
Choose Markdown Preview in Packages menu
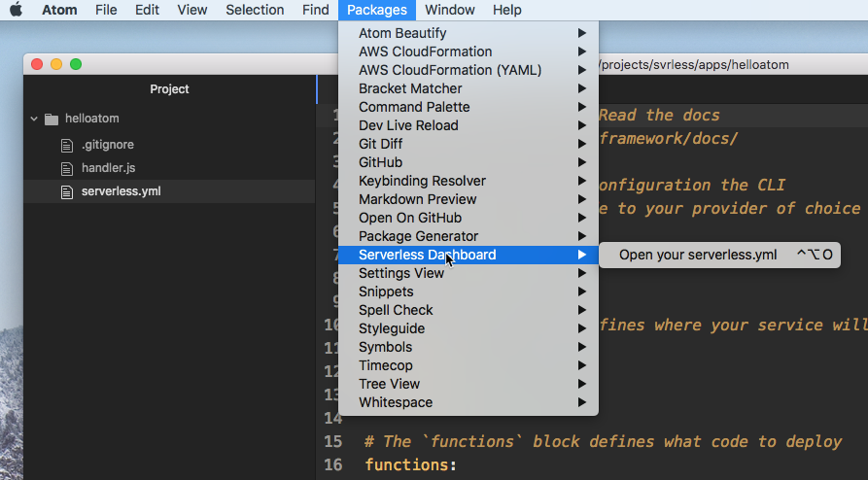pyautogui.click(x=417, y=199)
